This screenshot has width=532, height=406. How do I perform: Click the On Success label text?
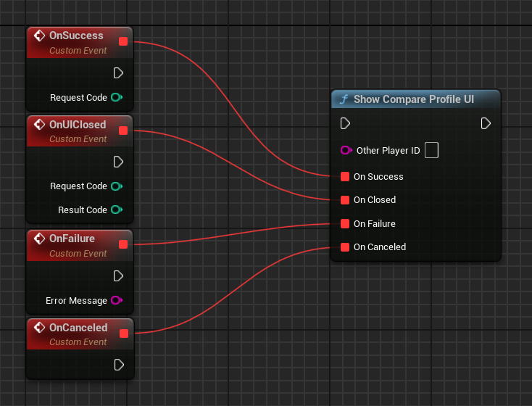[378, 177]
